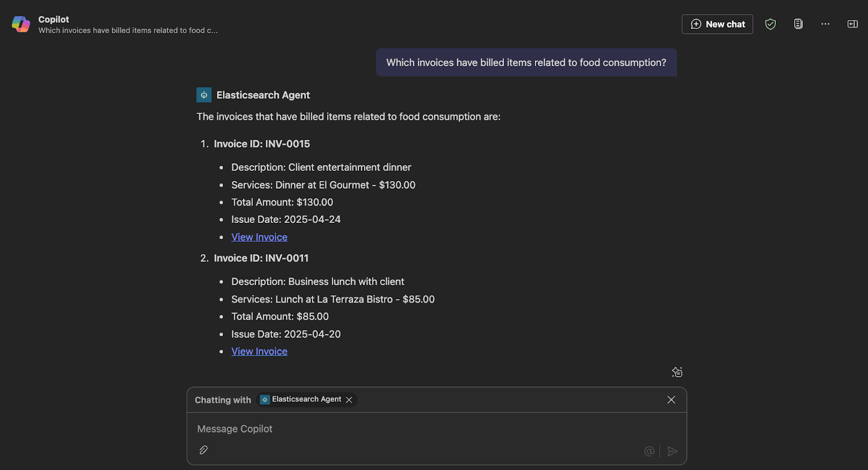Click the Elasticsearch Agent avatar in response
This screenshot has height=470, width=868.
click(204, 95)
